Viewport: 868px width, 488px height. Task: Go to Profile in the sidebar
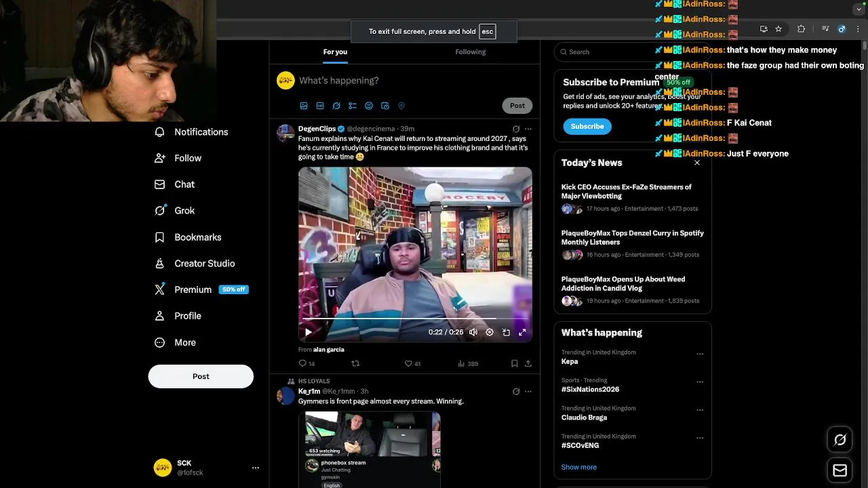point(178,316)
